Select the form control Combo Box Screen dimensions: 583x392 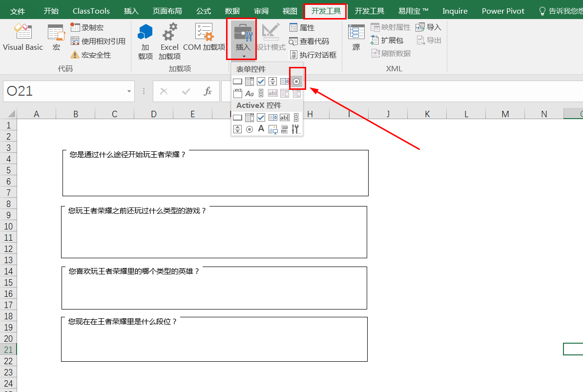249,82
